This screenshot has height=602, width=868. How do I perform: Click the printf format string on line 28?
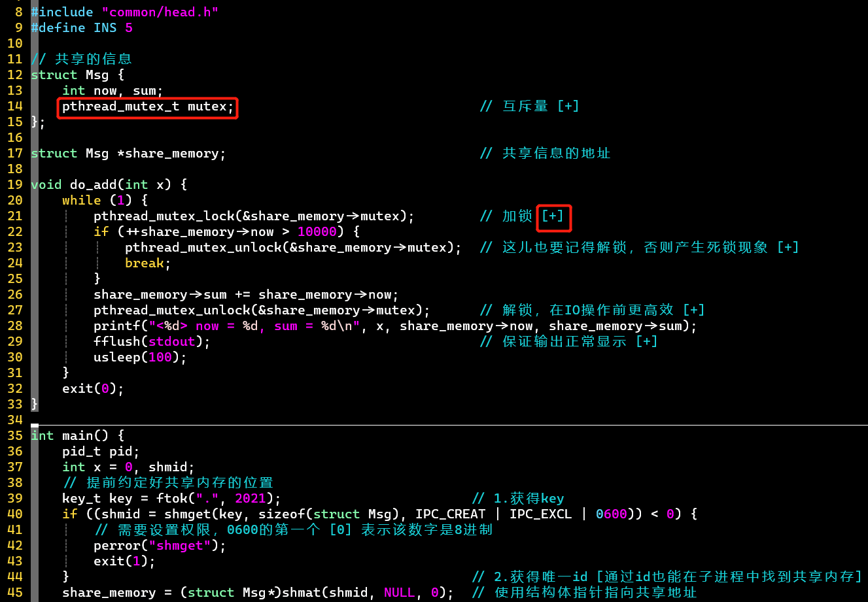tap(254, 326)
